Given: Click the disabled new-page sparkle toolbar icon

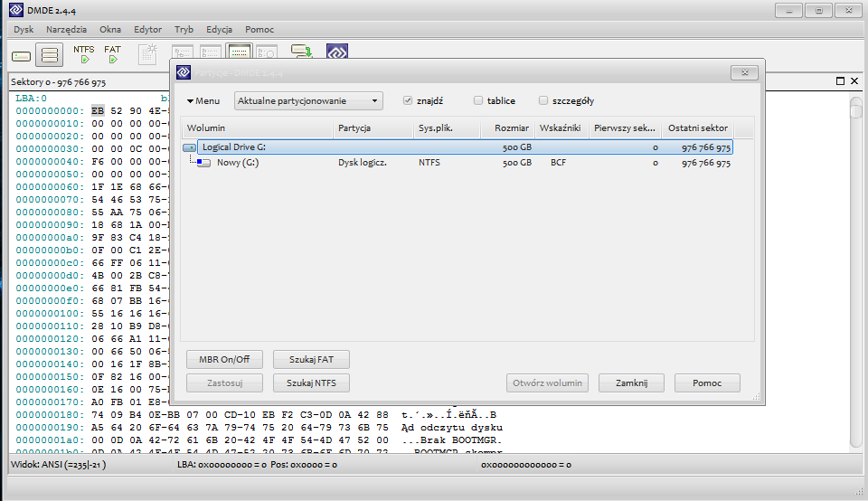Looking at the screenshot, I should coord(147,54).
